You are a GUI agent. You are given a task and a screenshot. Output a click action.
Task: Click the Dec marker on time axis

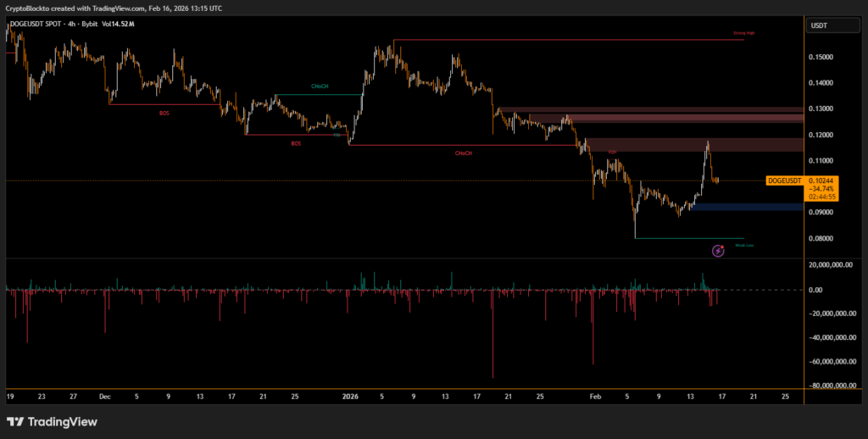click(x=105, y=396)
